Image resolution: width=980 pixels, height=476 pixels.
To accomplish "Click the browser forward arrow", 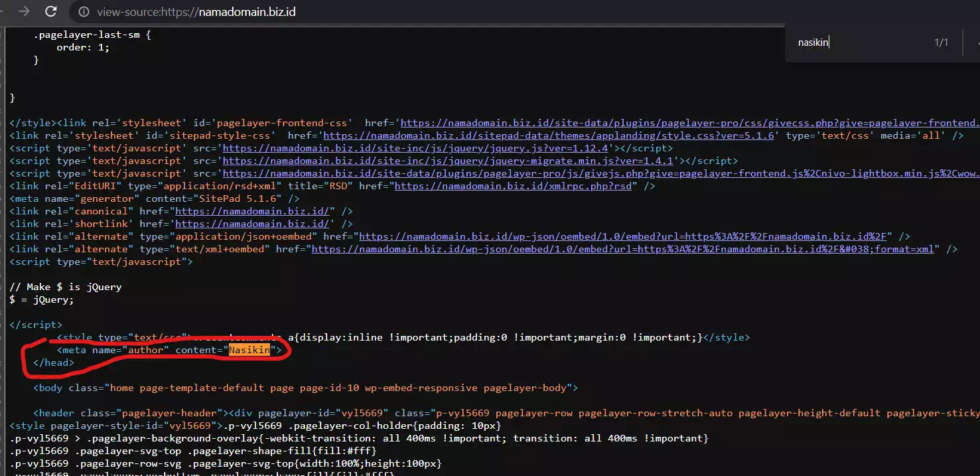I will tap(25, 11).
